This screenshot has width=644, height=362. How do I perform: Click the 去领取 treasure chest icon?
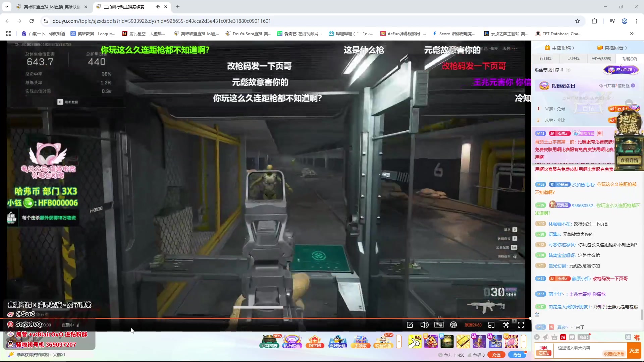pos(360,342)
